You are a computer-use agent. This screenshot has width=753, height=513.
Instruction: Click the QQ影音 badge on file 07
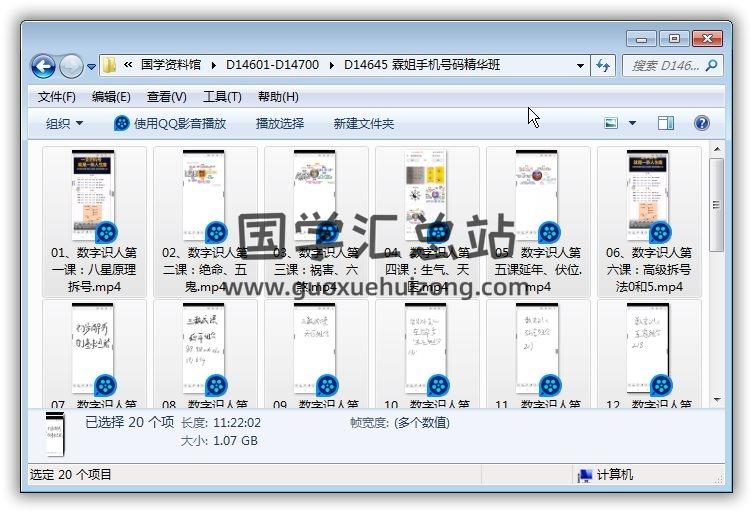(x=106, y=386)
